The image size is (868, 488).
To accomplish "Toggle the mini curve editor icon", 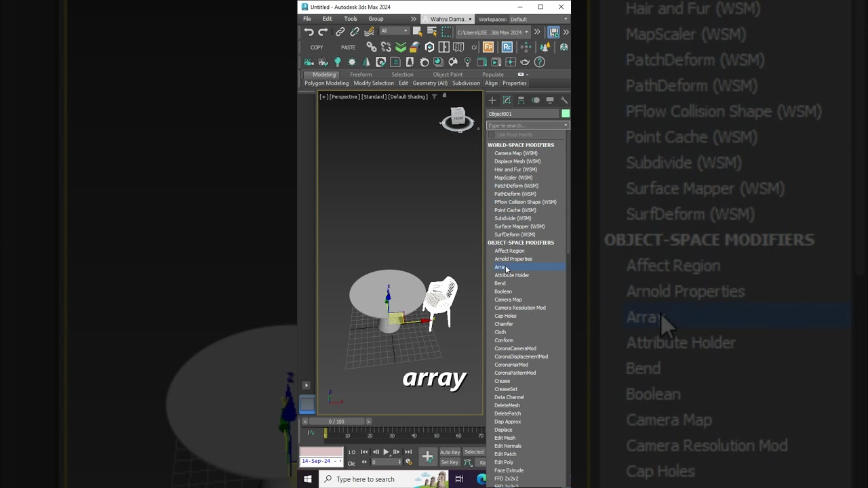I will coord(311,432).
